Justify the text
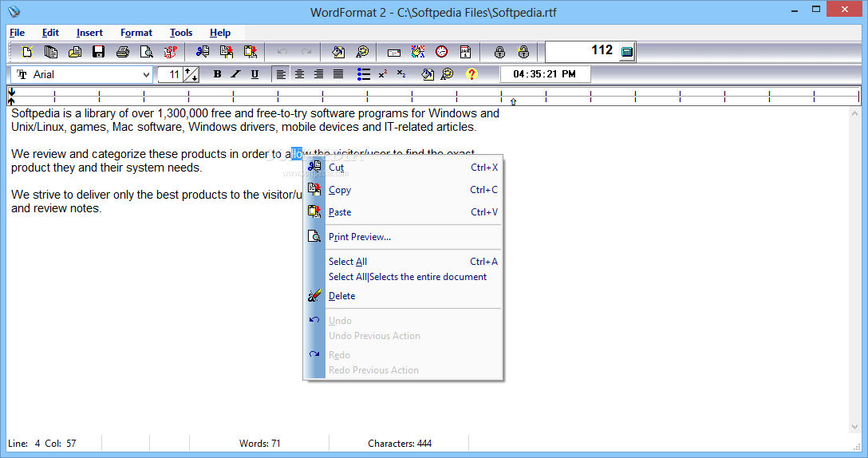The height and width of the screenshot is (458, 868). tap(337, 74)
